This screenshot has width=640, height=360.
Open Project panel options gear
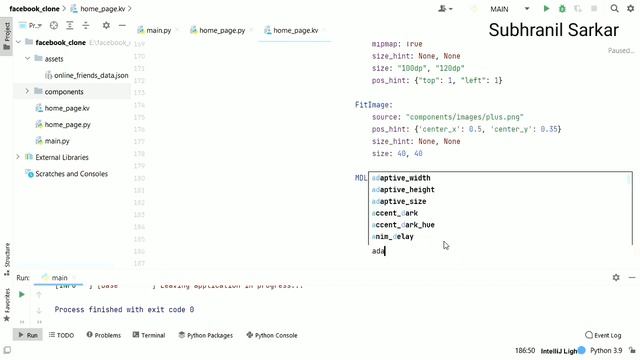(106, 25)
